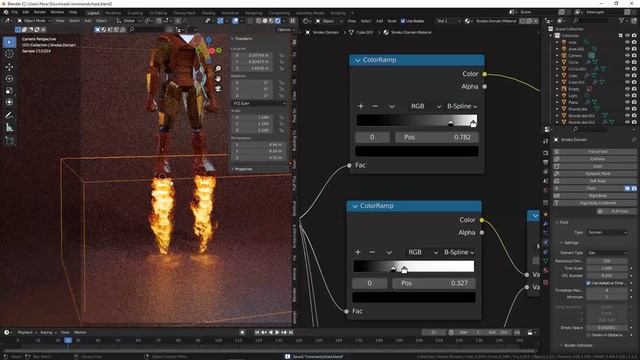Switch viewport to solid shading
Screen dimensions: 640x360
click(x=265, y=21)
